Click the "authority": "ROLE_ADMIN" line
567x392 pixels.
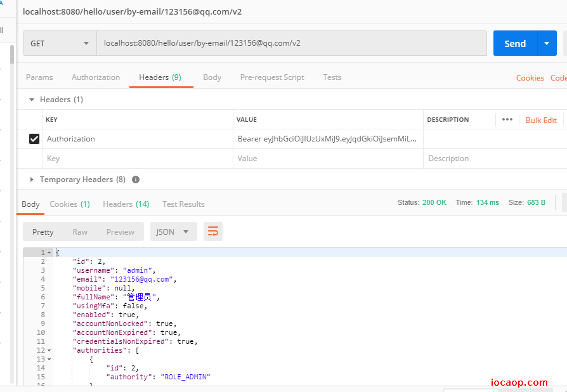pyautogui.click(x=158, y=377)
